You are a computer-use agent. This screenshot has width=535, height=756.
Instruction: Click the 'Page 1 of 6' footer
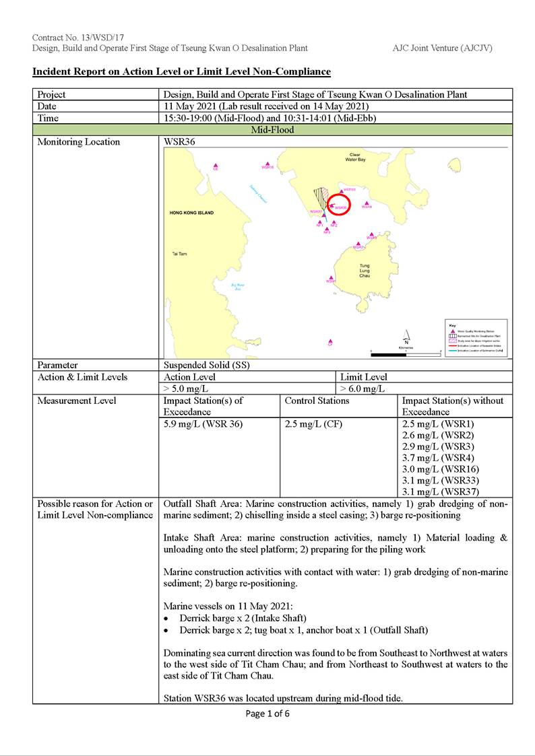pos(267,714)
